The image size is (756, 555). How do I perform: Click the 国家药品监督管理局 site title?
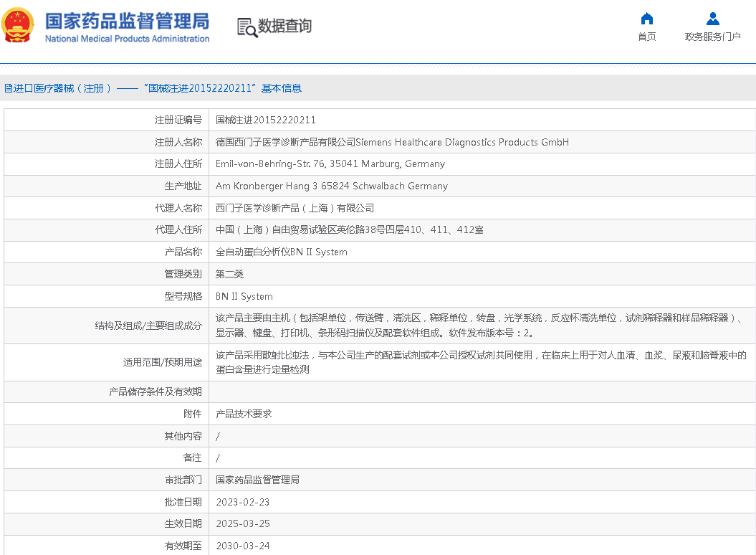click(x=127, y=20)
